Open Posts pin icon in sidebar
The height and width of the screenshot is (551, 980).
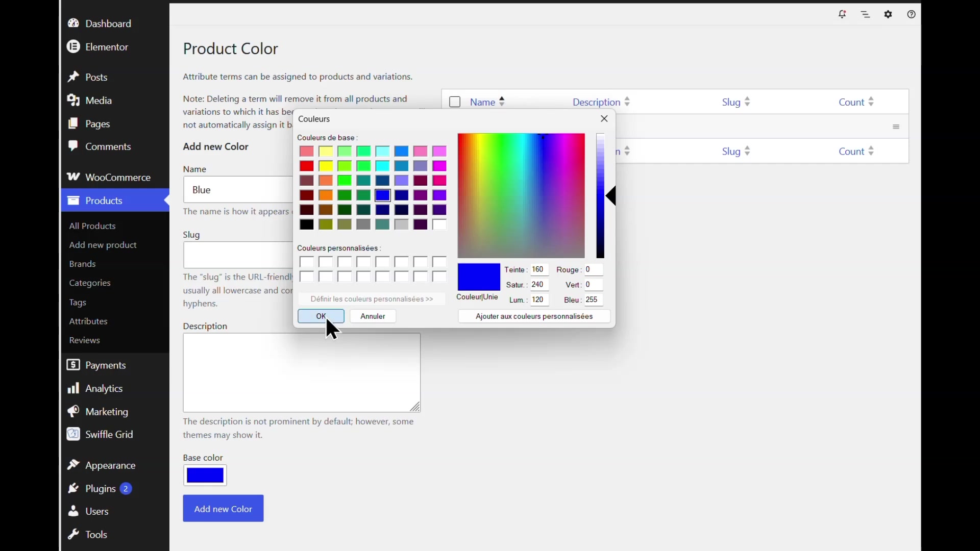click(x=73, y=77)
